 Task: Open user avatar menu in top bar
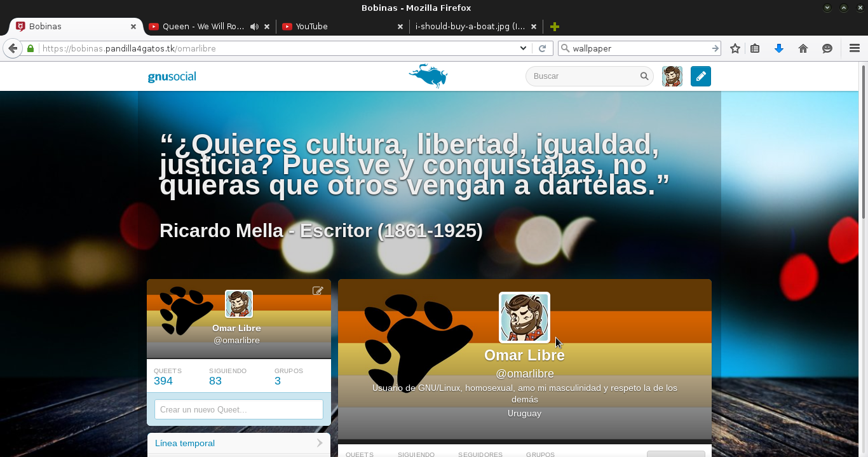click(x=672, y=76)
